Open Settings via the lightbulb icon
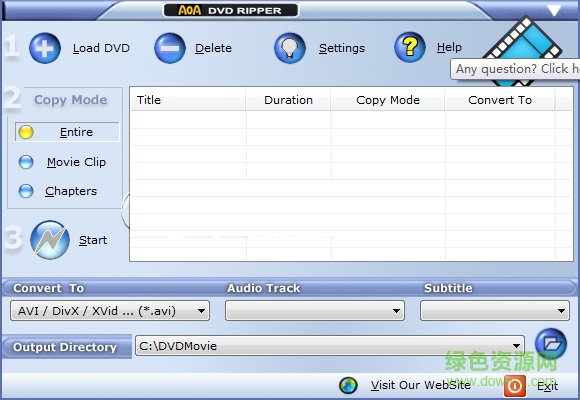 tap(290, 48)
